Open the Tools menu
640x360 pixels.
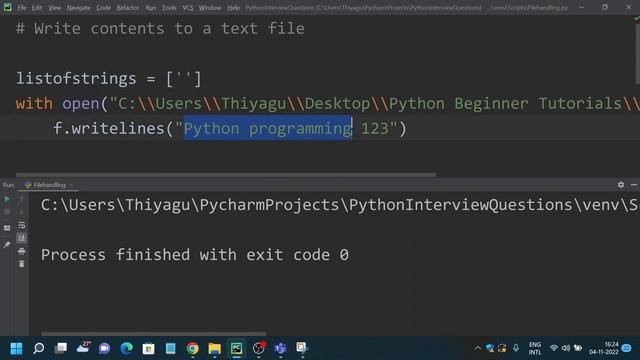[x=169, y=8]
